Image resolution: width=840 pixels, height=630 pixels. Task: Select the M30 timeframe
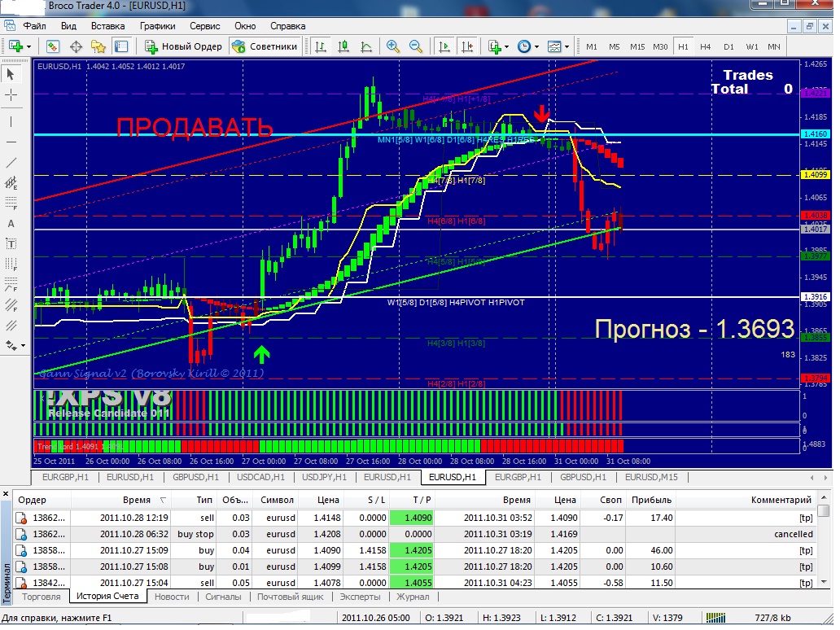pos(660,47)
